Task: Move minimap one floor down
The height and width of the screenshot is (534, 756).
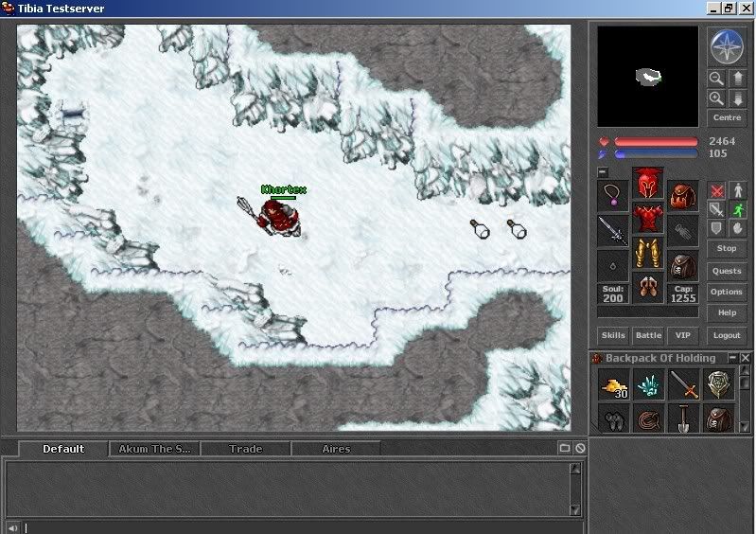Action: point(737,98)
